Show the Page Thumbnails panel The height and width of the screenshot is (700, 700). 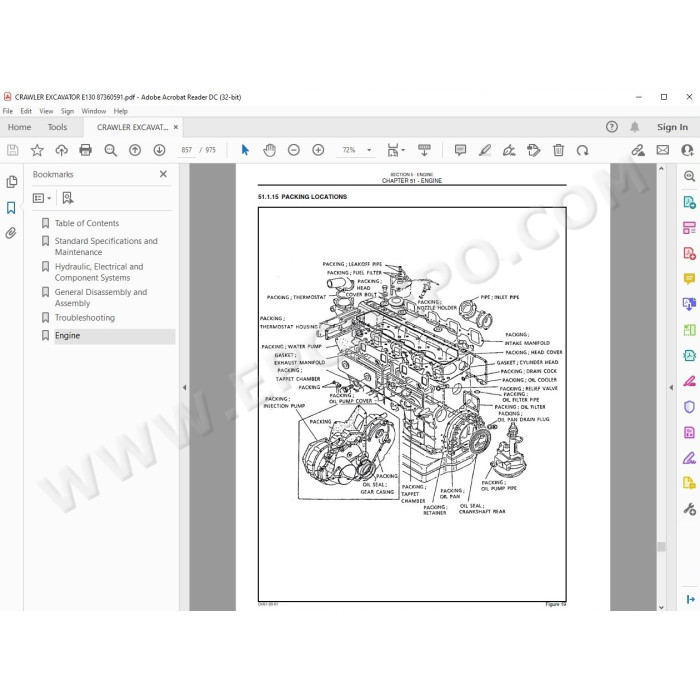(x=12, y=182)
